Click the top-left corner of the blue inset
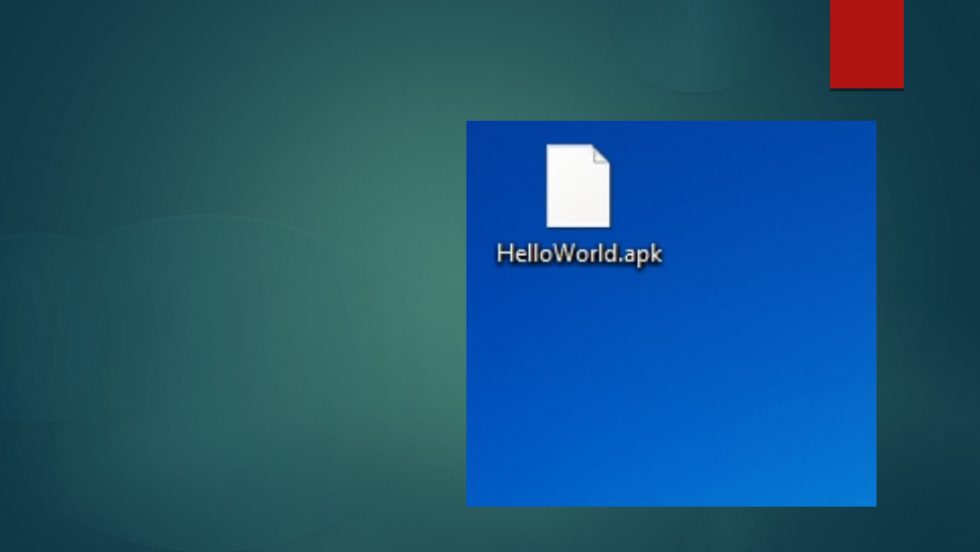The height and width of the screenshot is (552, 980). 474,127
